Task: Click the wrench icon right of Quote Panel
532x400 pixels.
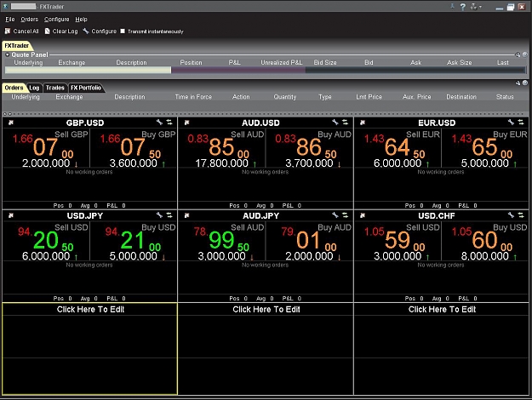Action: 518,54
